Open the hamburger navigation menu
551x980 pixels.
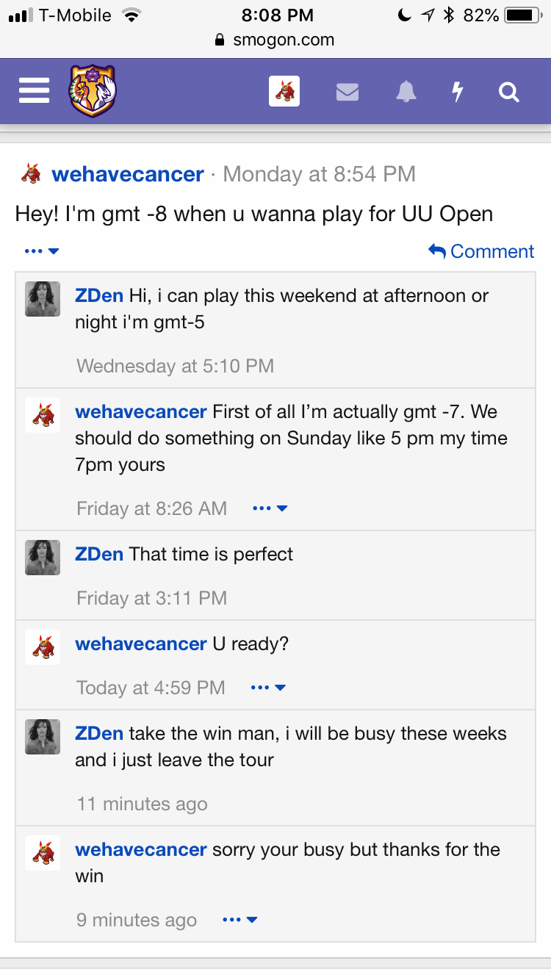tap(34, 91)
